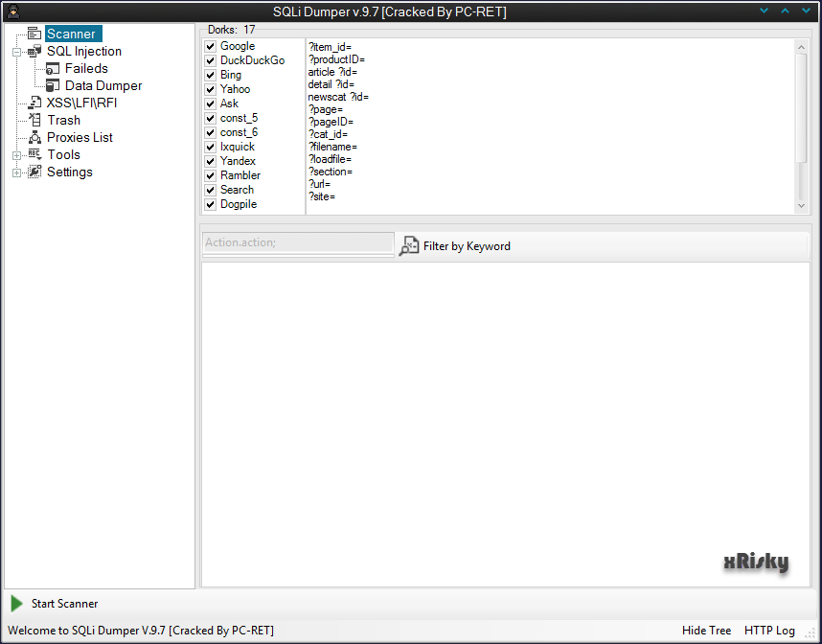Click Hide Tree in the status bar
This screenshot has width=822, height=644.
[706, 631]
